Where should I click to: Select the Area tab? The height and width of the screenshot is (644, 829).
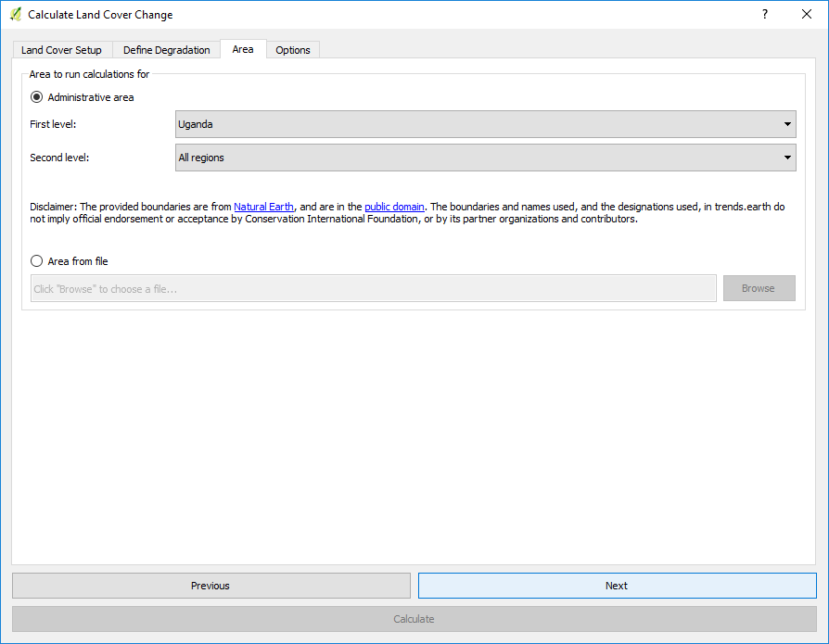[243, 49]
